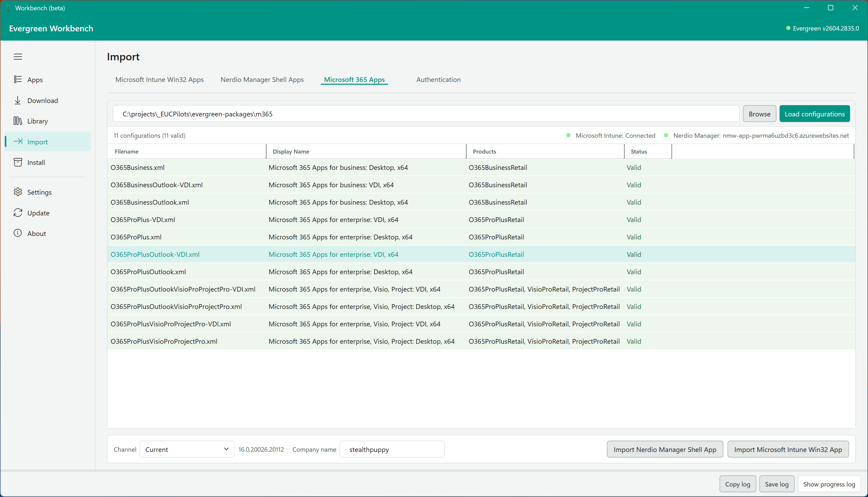This screenshot has width=868, height=497.
Task: Select the O365ProPlus-VDI.xml row
Action: pos(481,219)
